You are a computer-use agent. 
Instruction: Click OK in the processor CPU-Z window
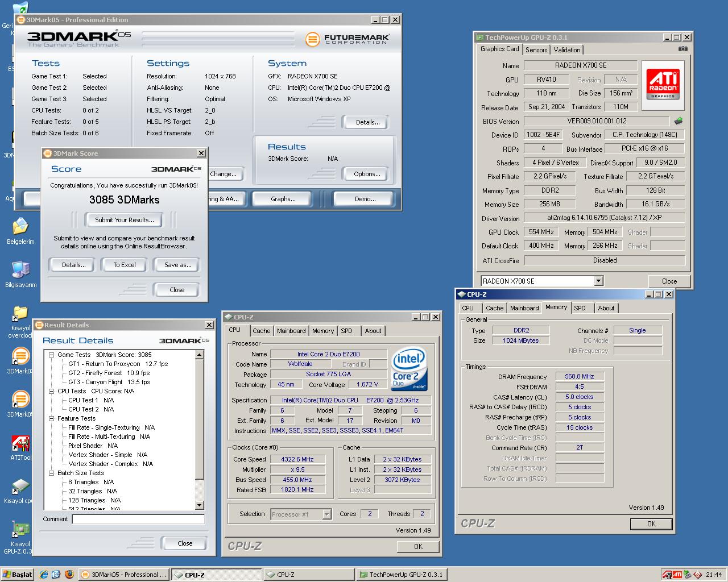click(418, 546)
